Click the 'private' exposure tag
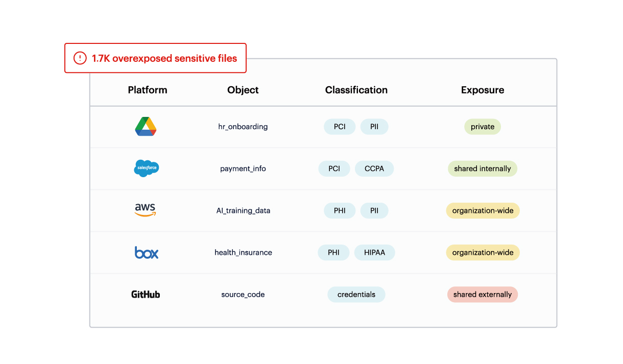623x364 pixels. click(483, 127)
